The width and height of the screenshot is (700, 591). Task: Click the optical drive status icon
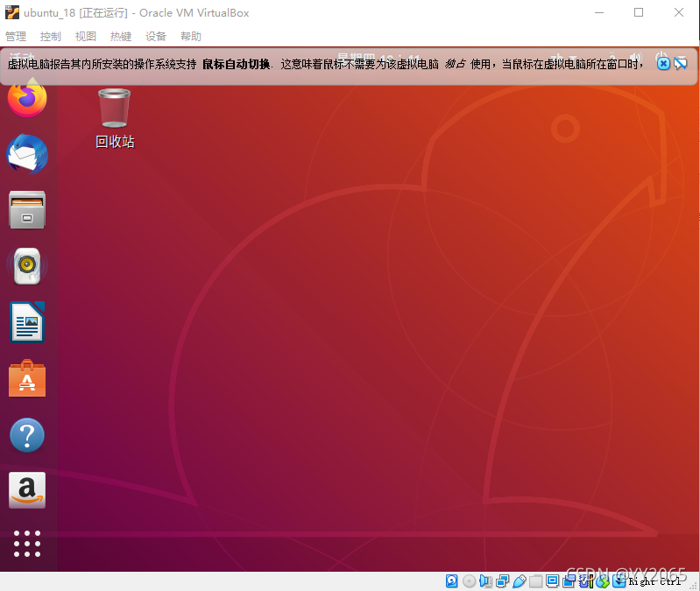[x=470, y=581]
